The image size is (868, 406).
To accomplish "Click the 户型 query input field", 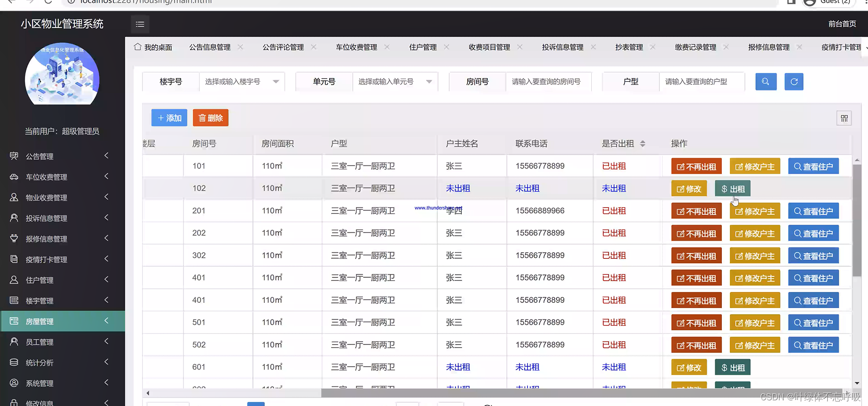I will click(x=702, y=81).
